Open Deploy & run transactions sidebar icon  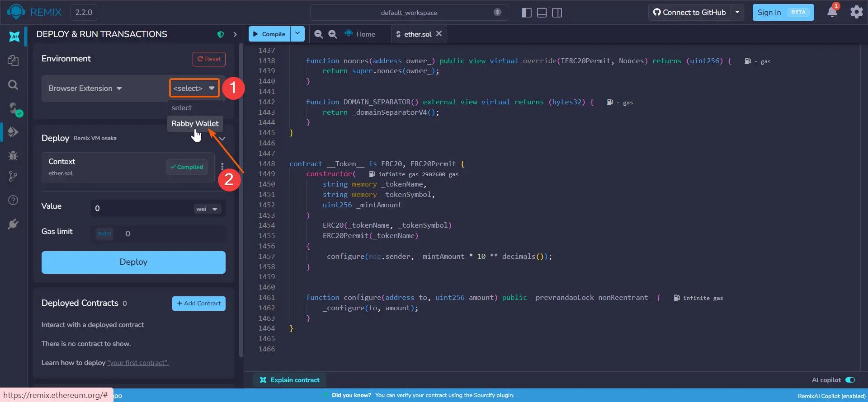13,132
